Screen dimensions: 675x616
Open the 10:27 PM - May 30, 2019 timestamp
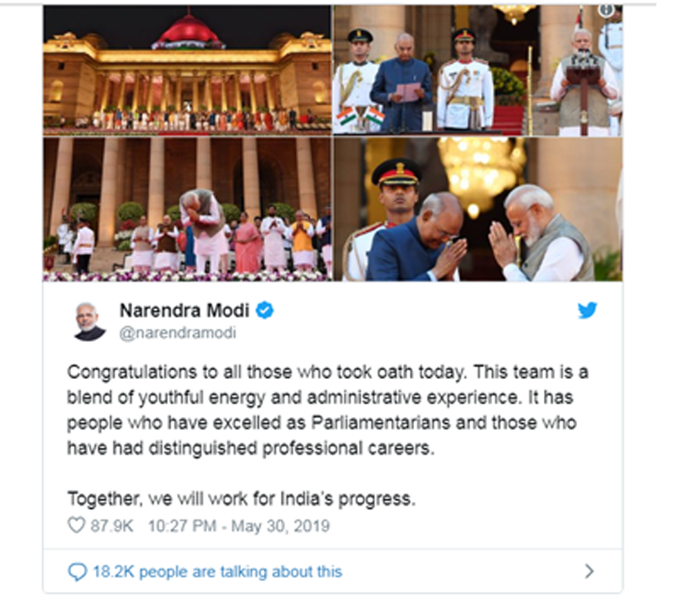tap(239, 526)
